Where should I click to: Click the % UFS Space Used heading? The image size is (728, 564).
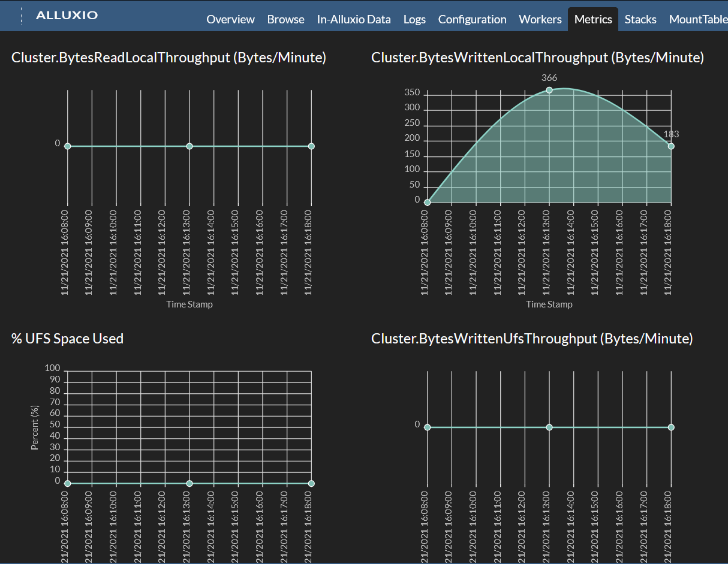click(67, 339)
